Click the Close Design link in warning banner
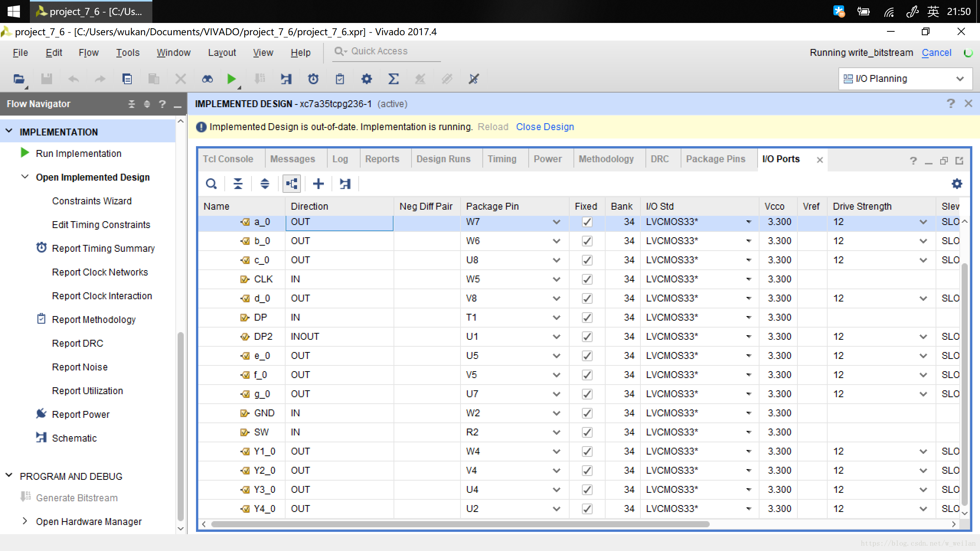 click(x=545, y=127)
